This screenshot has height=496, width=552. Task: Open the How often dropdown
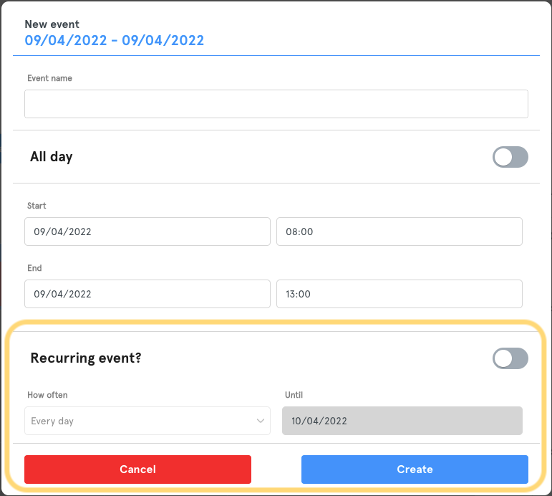click(x=147, y=421)
